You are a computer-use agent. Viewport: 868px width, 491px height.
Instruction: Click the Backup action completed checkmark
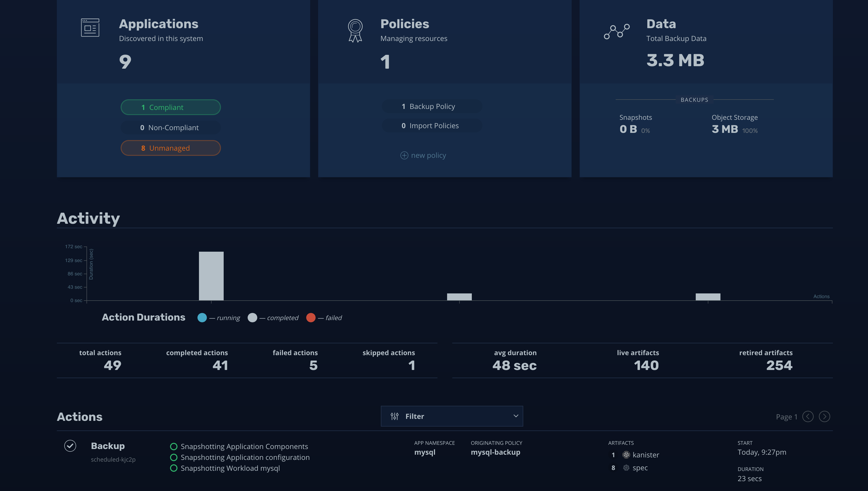point(70,446)
